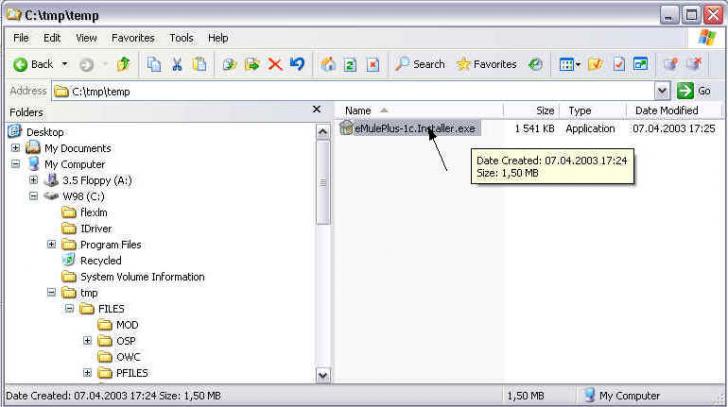Open Search from the toolbar
The height and width of the screenshot is (407, 728).
point(418,64)
